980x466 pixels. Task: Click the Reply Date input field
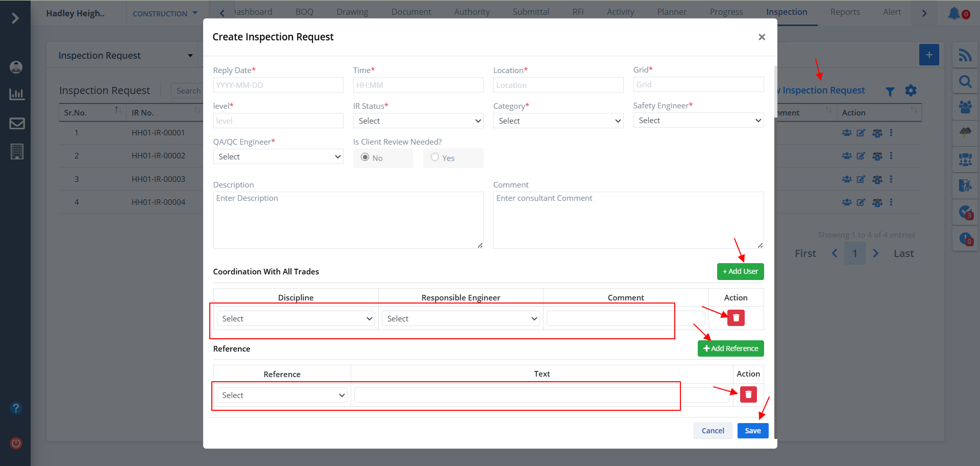point(278,85)
